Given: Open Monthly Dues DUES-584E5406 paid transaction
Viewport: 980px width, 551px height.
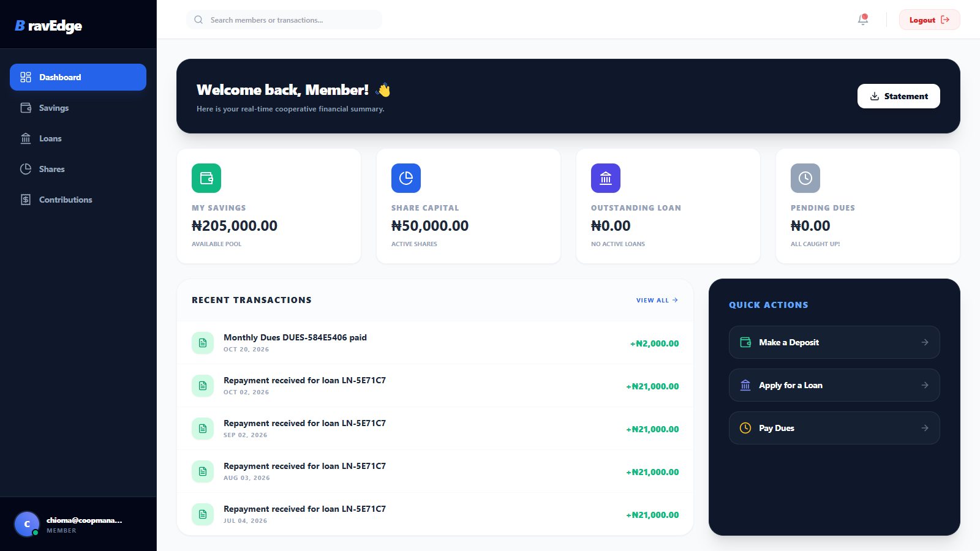Looking at the screenshot, I should point(435,343).
